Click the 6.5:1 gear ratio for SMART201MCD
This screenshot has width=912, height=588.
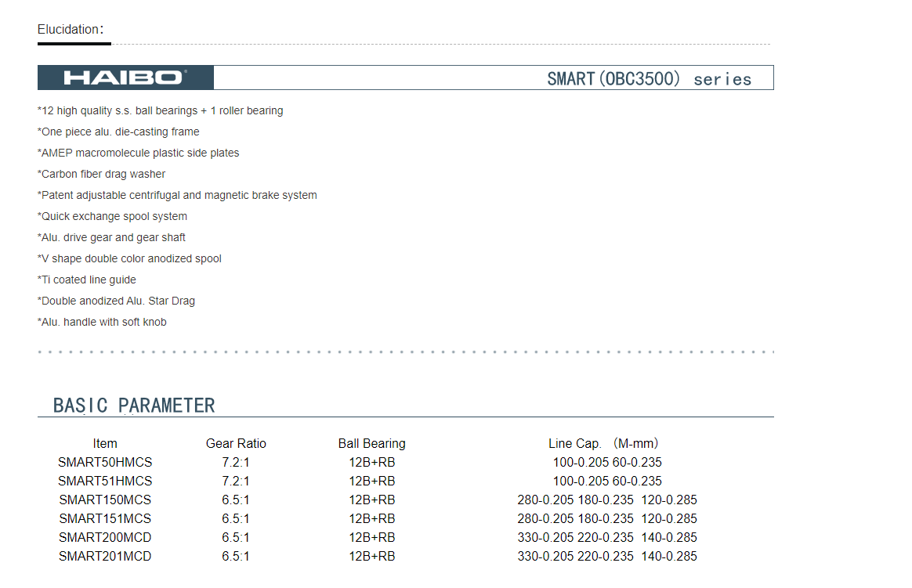(x=236, y=556)
